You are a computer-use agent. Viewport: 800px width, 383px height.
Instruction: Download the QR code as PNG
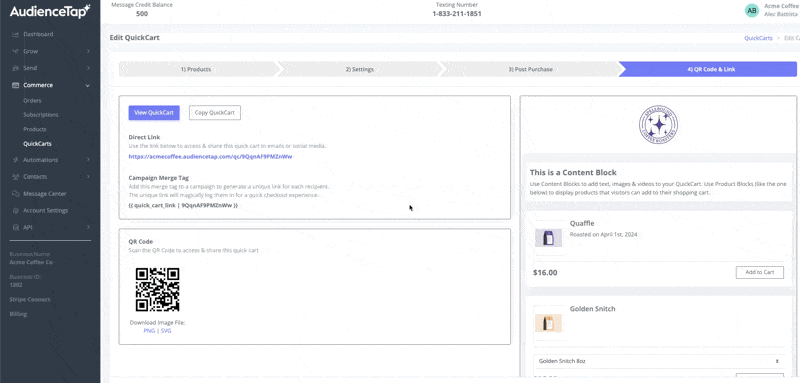[149, 331]
